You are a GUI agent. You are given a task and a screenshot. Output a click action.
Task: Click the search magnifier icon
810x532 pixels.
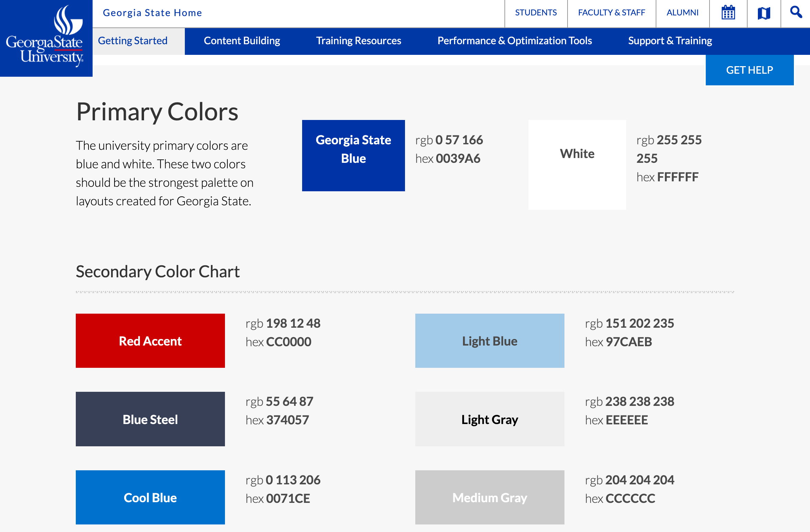coord(796,12)
